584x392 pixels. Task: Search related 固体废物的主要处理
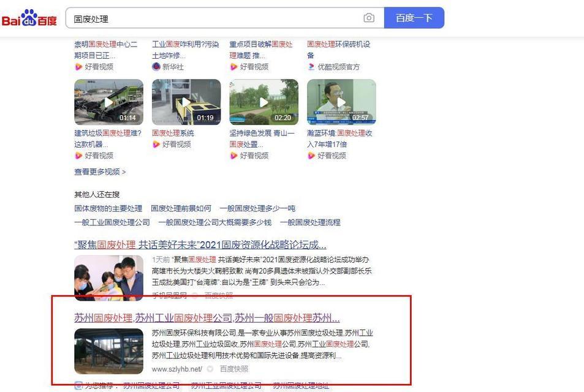point(108,208)
